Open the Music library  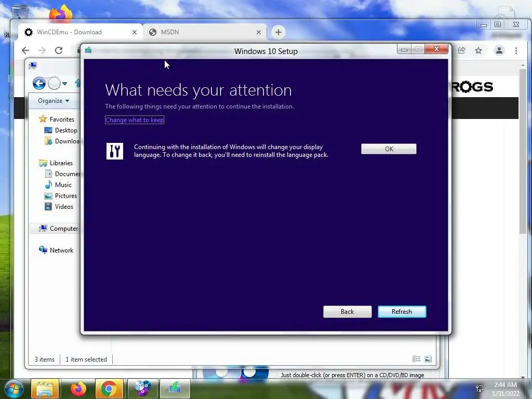coord(58,184)
